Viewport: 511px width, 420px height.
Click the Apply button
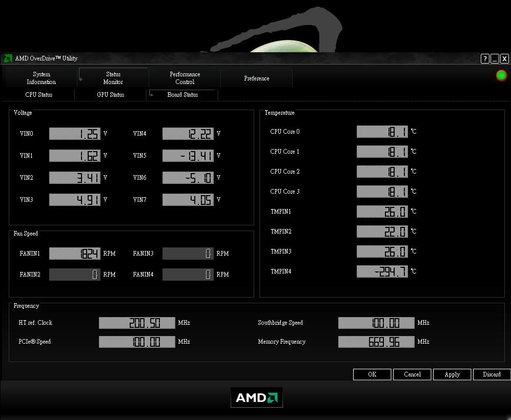coord(452,374)
